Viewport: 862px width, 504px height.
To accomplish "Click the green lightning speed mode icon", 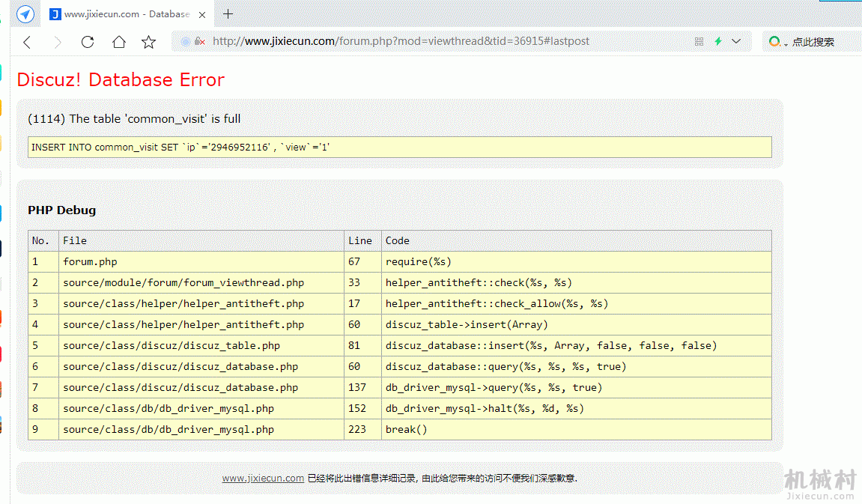I will pos(718,41).
